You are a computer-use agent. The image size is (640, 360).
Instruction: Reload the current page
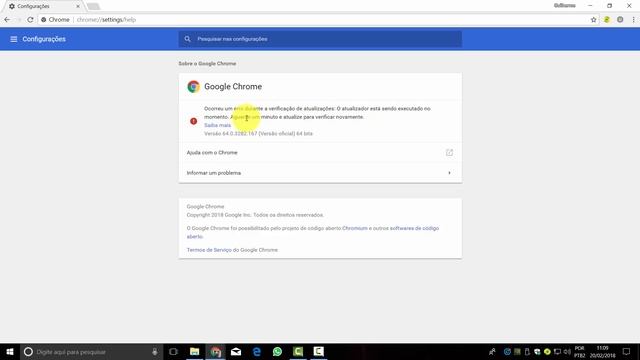30,20
